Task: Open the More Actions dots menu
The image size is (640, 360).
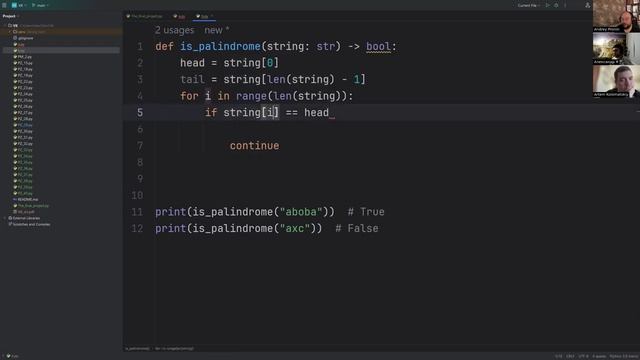Action: [565, 5]
